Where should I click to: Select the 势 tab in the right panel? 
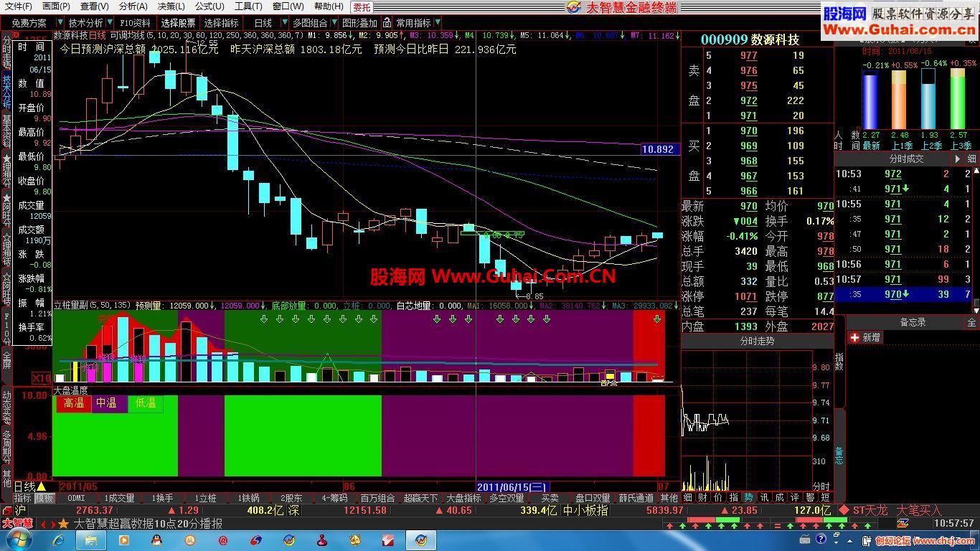click(x=748, y=497)
